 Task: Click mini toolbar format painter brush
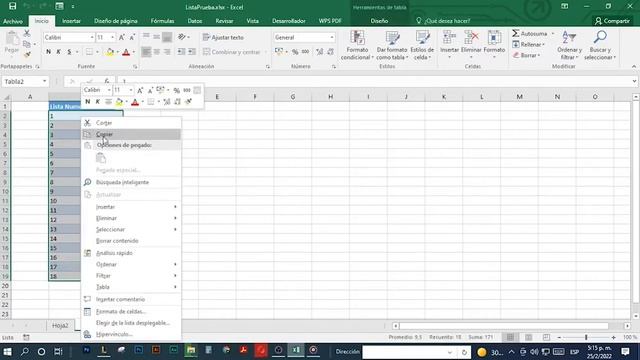click(x=188, y=102)
